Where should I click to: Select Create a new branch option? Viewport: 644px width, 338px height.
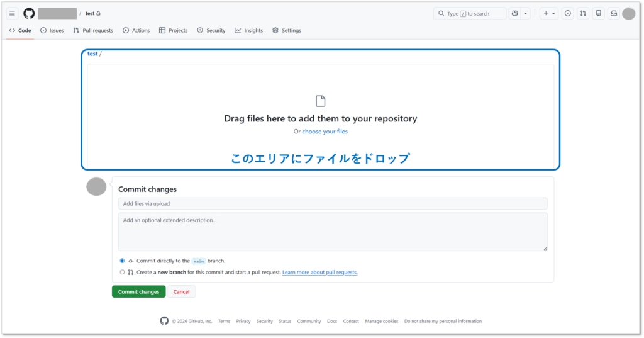(122, 273)
